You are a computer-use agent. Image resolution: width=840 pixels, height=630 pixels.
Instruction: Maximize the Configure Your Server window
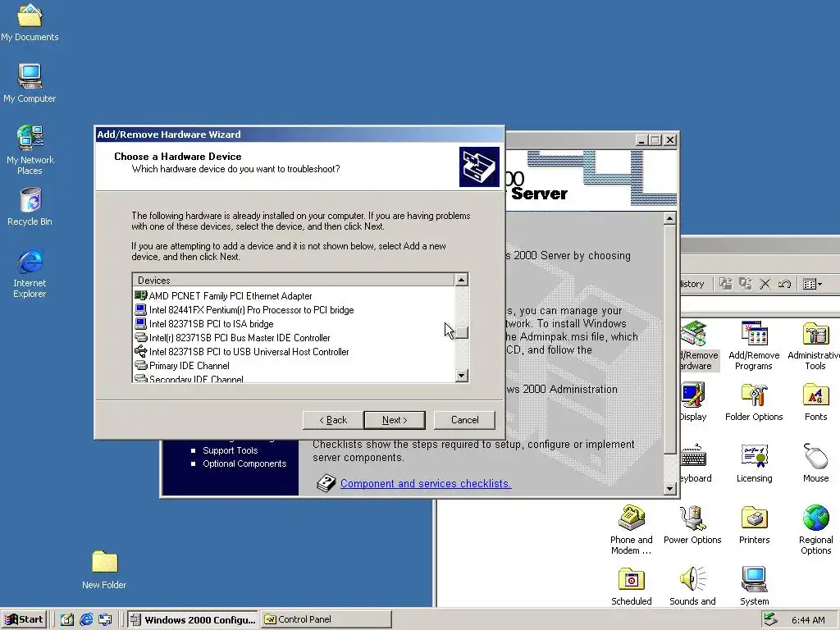(x=655, y=139)
